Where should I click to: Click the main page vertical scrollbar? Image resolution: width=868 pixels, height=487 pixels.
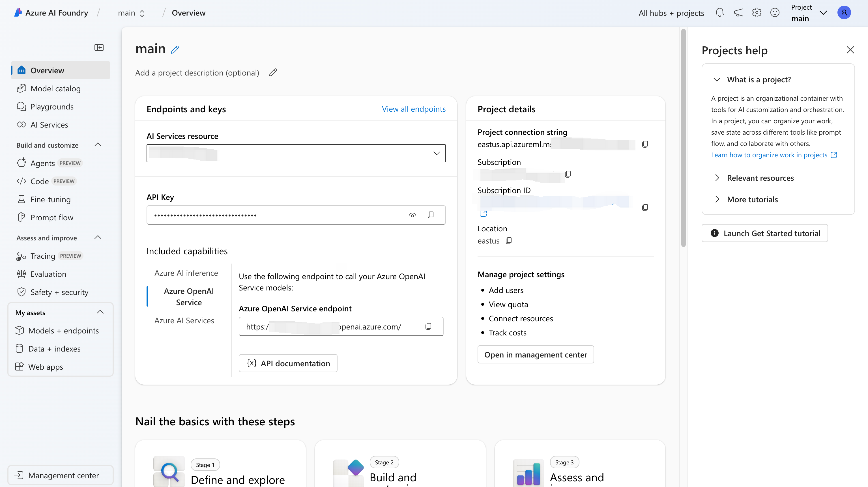click(x=683, y=138)
